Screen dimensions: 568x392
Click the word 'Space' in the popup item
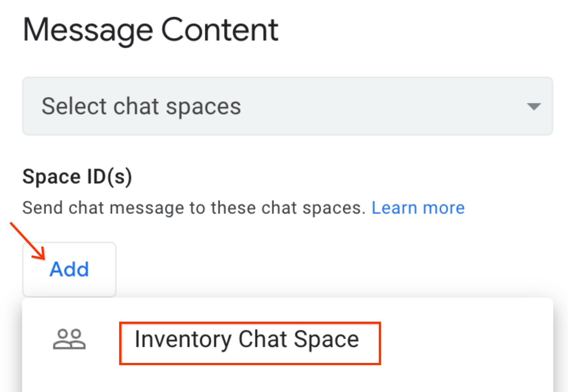pos(326,339)
